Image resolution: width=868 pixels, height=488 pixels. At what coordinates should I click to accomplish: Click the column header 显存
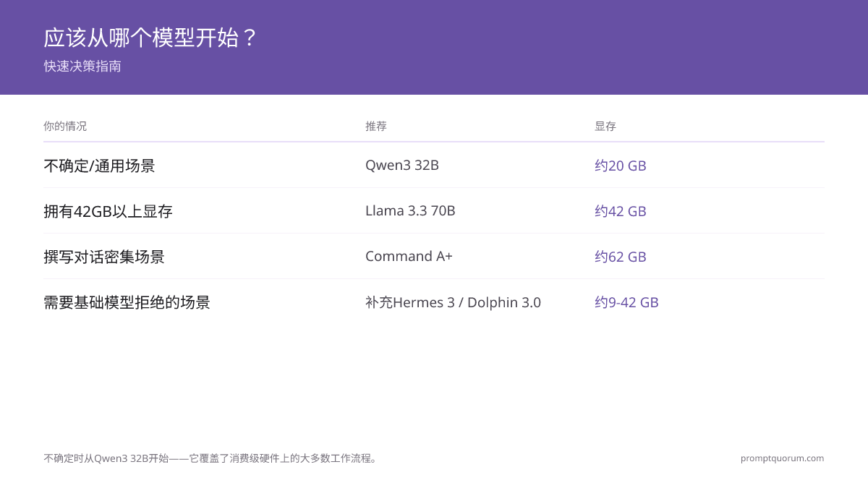(605, 126)
